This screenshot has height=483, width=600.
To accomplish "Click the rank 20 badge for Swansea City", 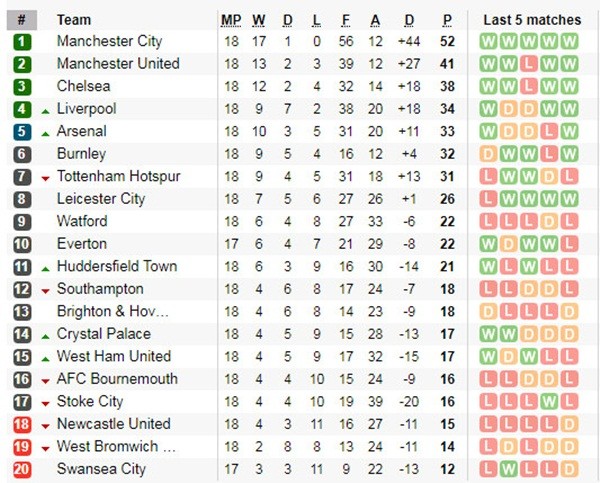I will (x=22, y=469).
